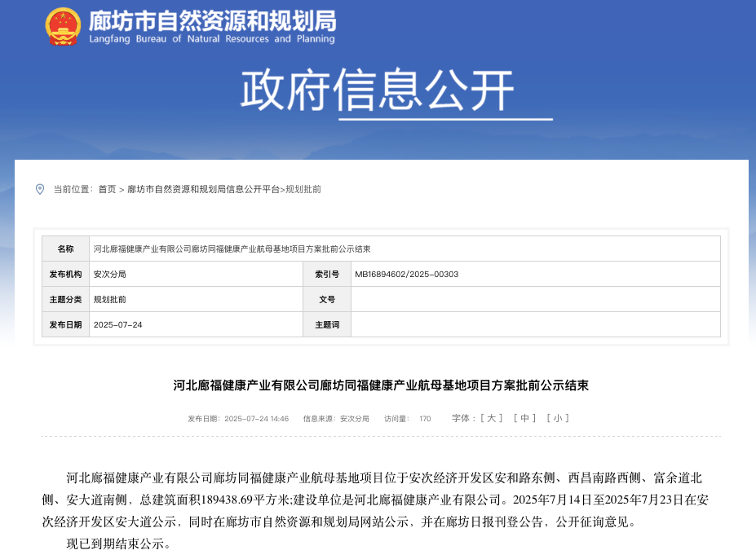Screen dimensions: 756x559
Task: Click 安次分局 in the 发布机构 row
Action: 110,274
